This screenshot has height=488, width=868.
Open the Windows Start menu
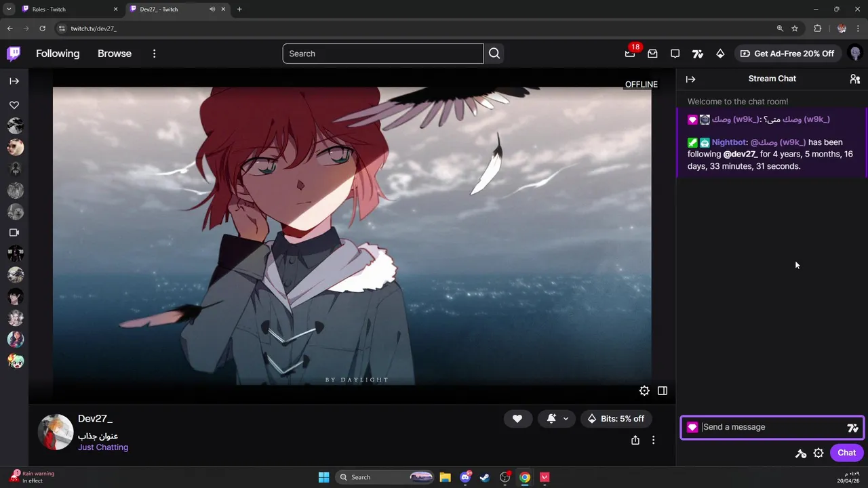[x=323, y=477]
